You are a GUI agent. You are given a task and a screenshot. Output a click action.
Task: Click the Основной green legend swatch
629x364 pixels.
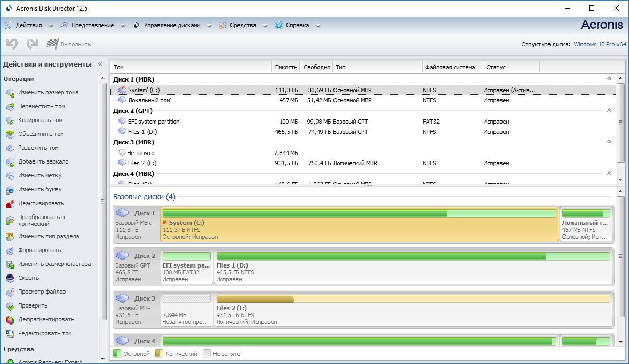coord(117,353)
